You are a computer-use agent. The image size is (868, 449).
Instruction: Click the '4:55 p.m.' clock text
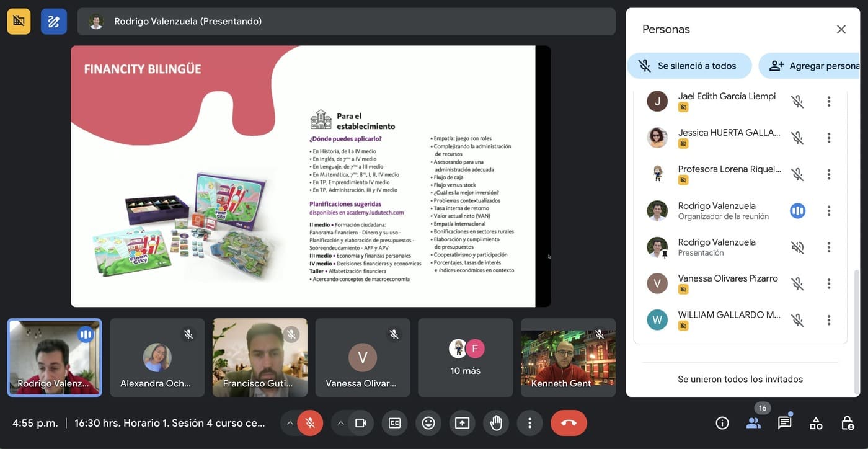coord(35,423)
